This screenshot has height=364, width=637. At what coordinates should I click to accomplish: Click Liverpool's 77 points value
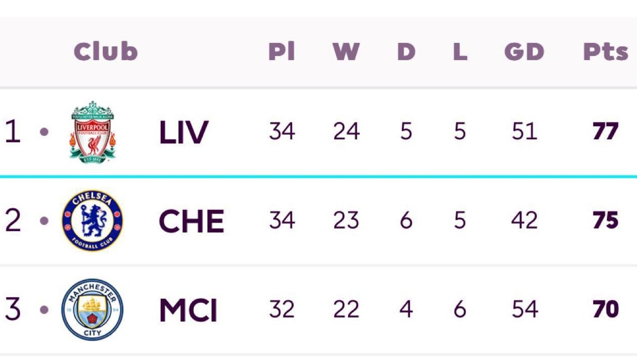click(606, 131)
